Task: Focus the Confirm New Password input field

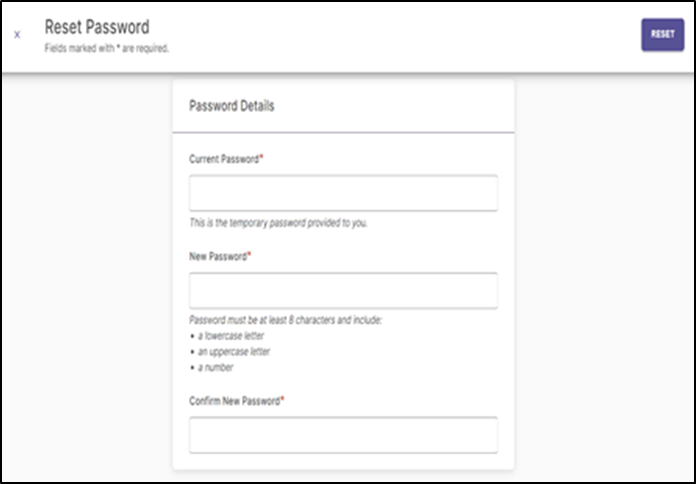Action: pyautogui.click(x=343, y=435)
